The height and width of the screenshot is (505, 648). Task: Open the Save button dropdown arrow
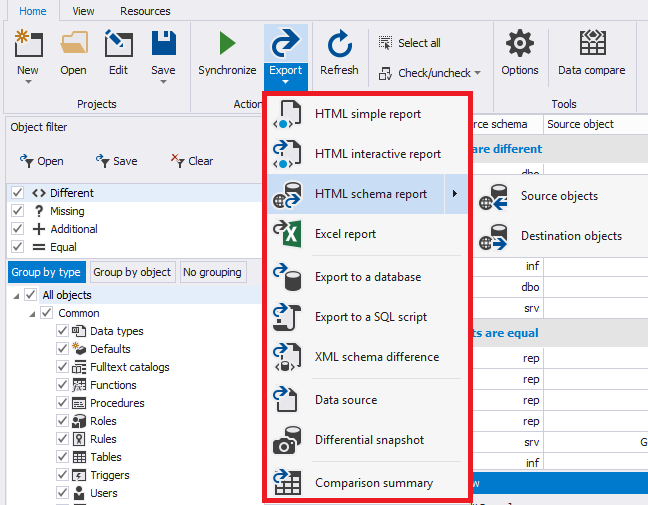(x=164, y=82)
